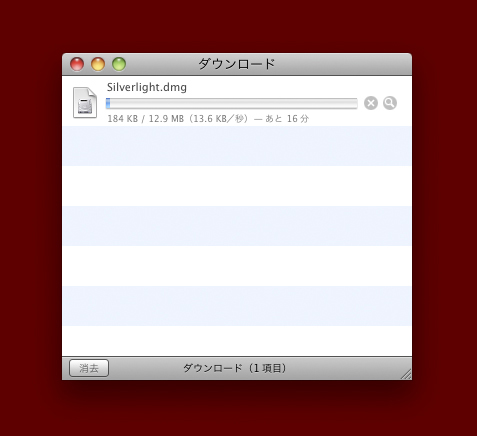This screenshot has height=436, width=477.
Task: Minimize the downloads window with yellow button
Action: (98, 64)
